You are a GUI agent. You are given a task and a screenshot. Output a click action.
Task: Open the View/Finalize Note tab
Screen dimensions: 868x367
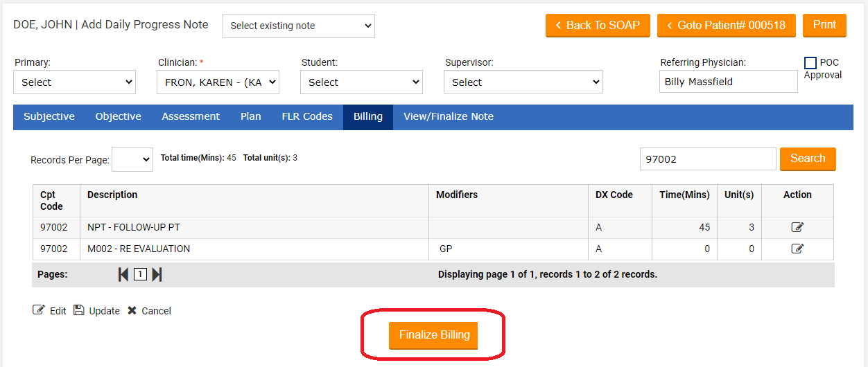coord(449,116)
